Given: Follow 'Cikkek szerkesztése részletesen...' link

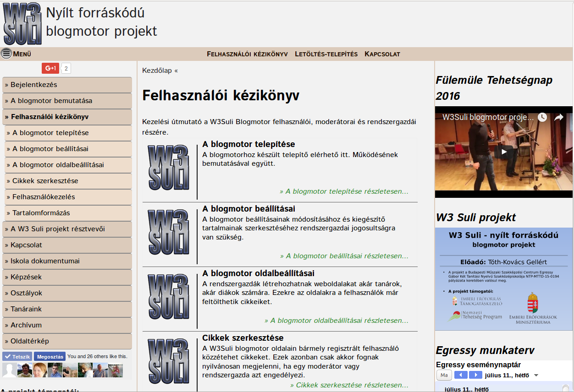Looking at the screenshot, I should click(349, 385).
